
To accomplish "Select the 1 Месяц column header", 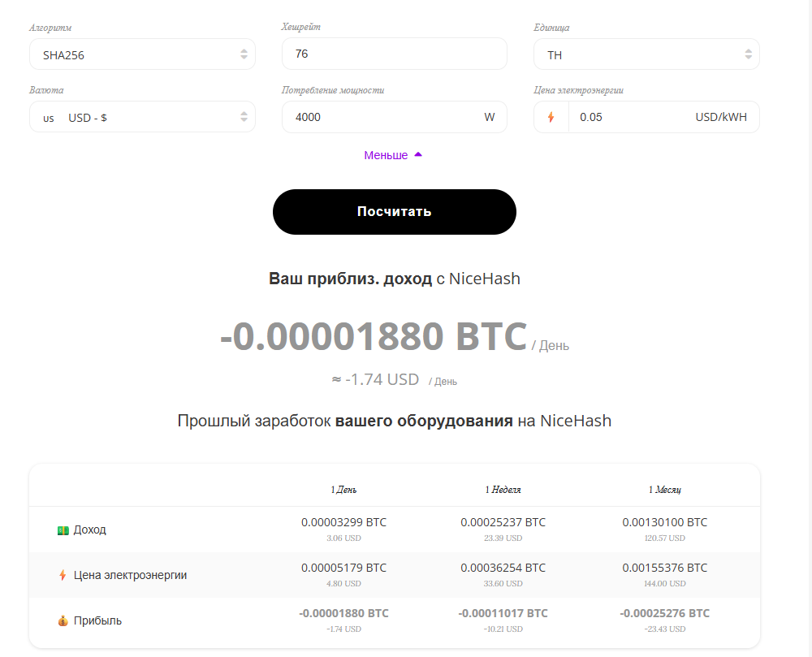I will coord(665,490).
